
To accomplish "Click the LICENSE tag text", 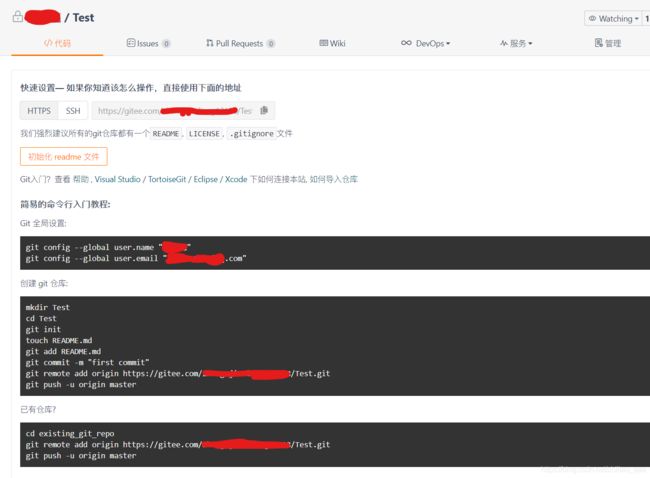I will [204, 133].
